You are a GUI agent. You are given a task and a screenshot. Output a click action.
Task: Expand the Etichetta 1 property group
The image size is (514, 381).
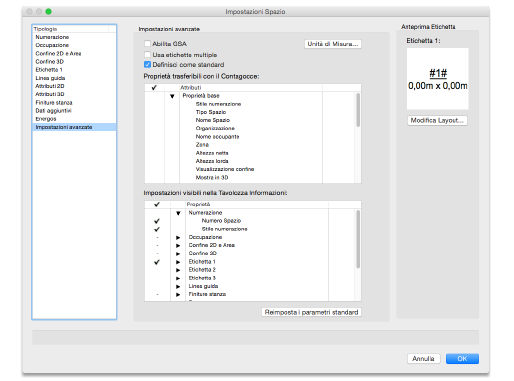tap(178, 262)
